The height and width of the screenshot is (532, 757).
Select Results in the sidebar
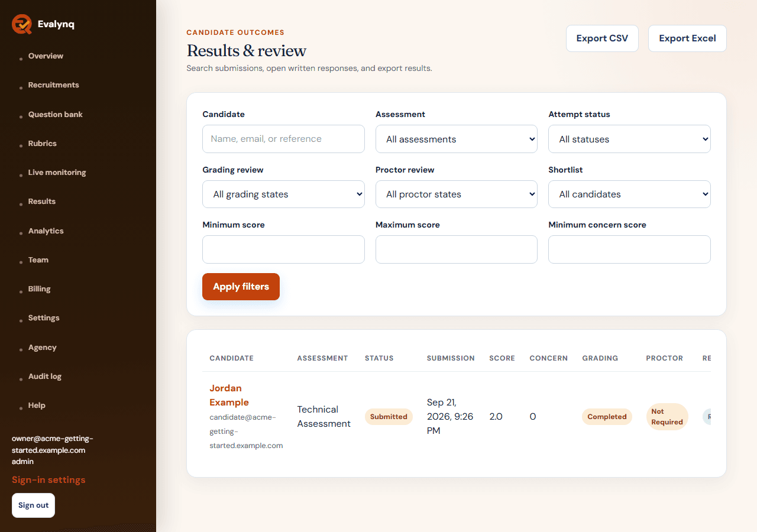(x=42, y=202)
